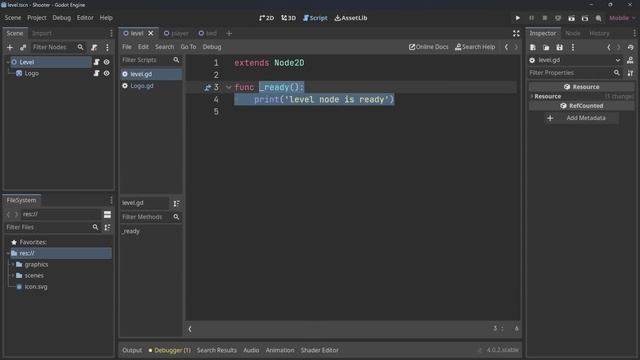Select Logo.gd in scripts list
The width and height of the screenshot is (640, 360).
151,86
